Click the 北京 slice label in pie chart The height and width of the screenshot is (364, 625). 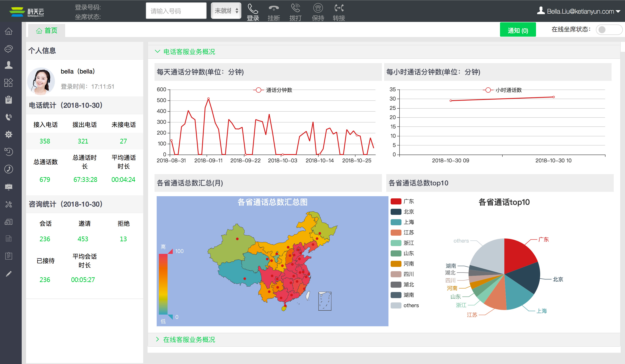(x=558, y=279)
